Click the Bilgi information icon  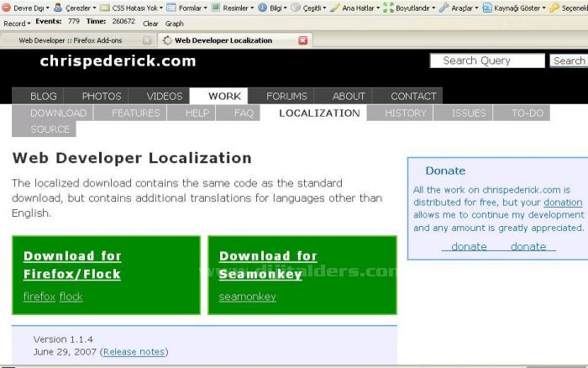[x=262, y=8]
